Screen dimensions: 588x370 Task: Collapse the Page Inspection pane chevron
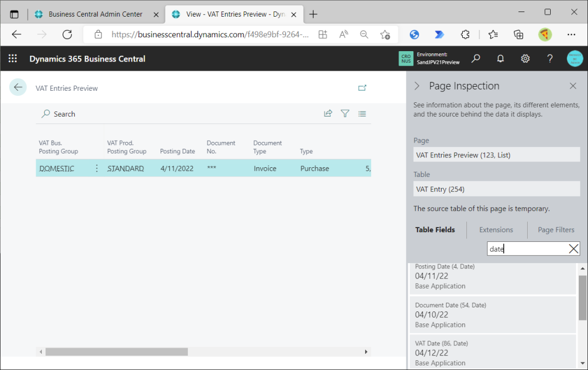(417, 86)
